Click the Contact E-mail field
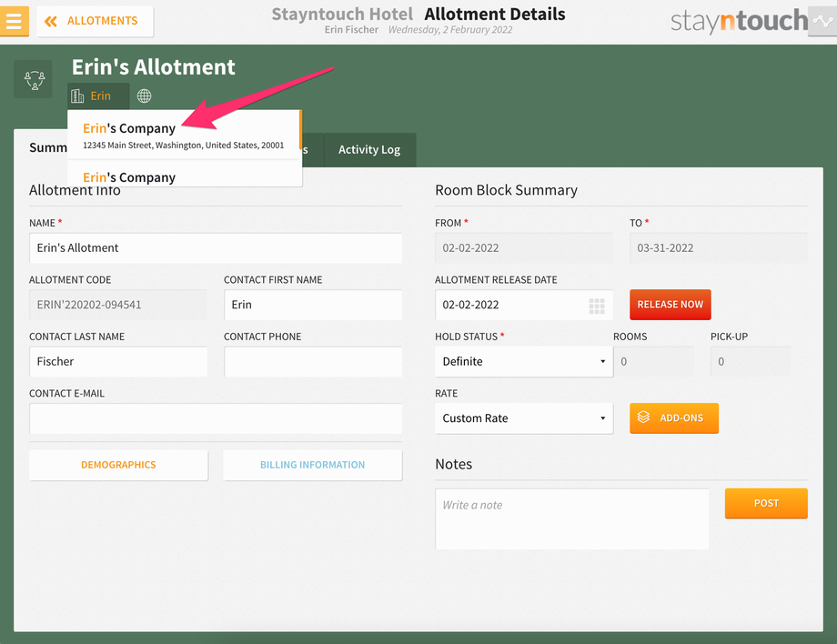This screenshot has height=644, width=837. point(216,418)
